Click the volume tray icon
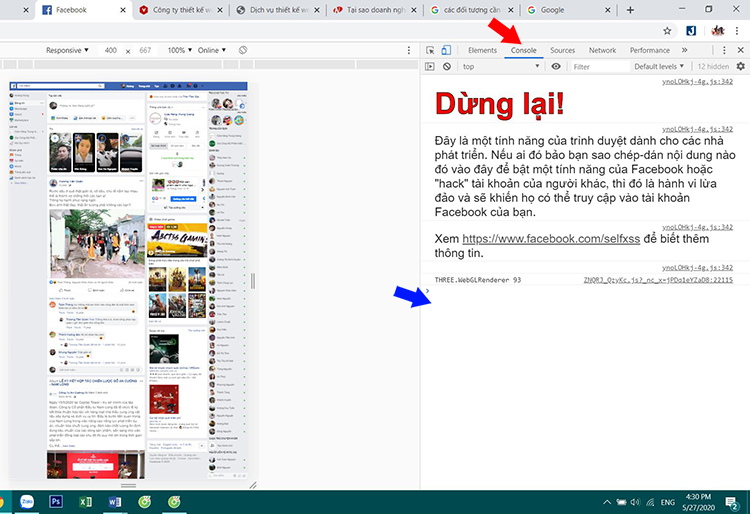The image size is (750, 514). [x=635, y=502]
